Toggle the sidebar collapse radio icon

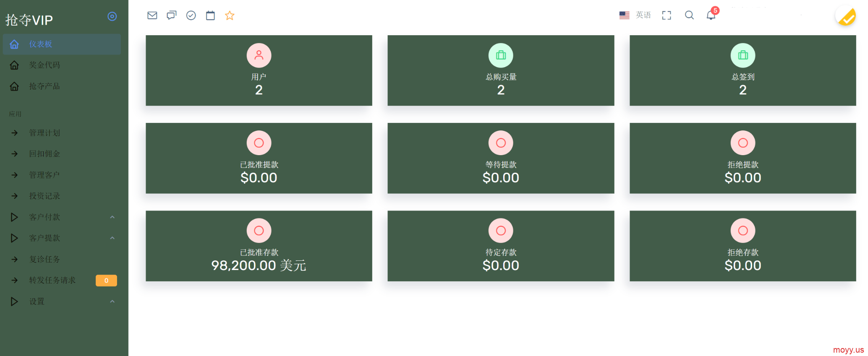pos(112,16)
